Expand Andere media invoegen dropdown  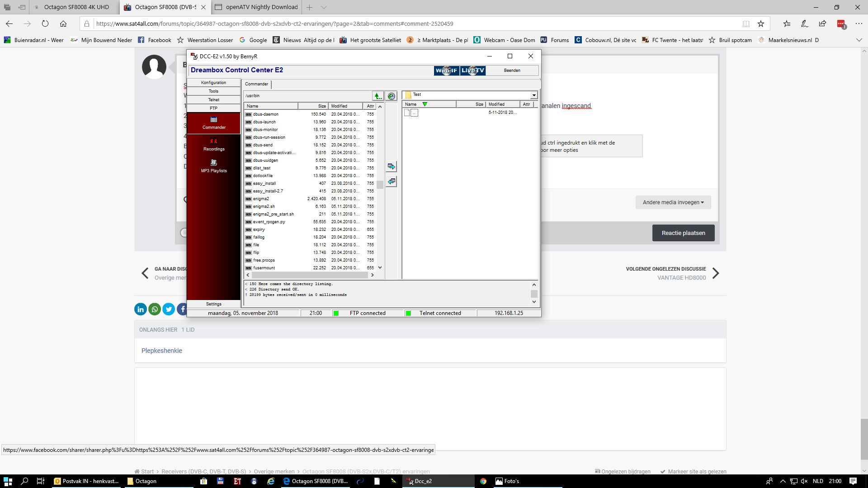point(673,202)
